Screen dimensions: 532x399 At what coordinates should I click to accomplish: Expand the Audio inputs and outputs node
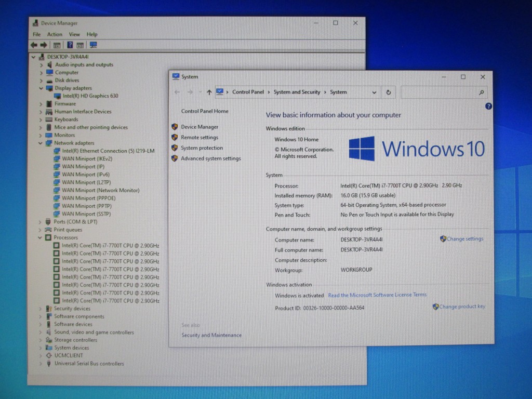41,65
